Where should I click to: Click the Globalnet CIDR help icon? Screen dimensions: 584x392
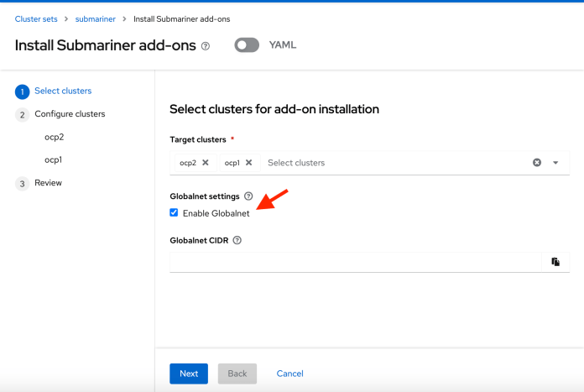tap(237, 240)
